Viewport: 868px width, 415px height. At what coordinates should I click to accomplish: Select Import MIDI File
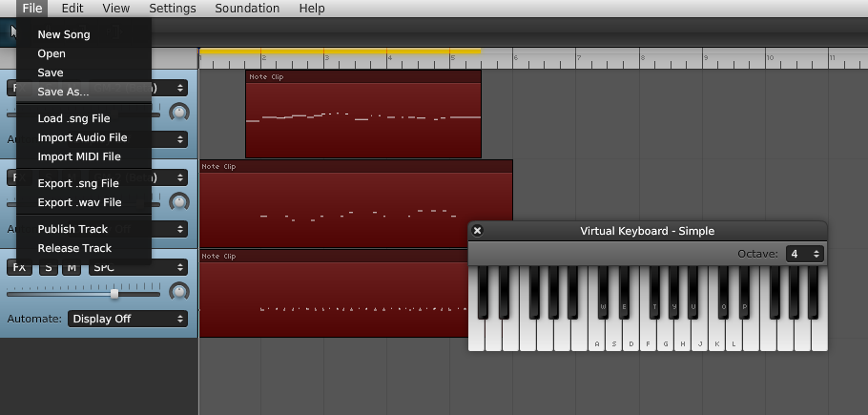(84, 156)
